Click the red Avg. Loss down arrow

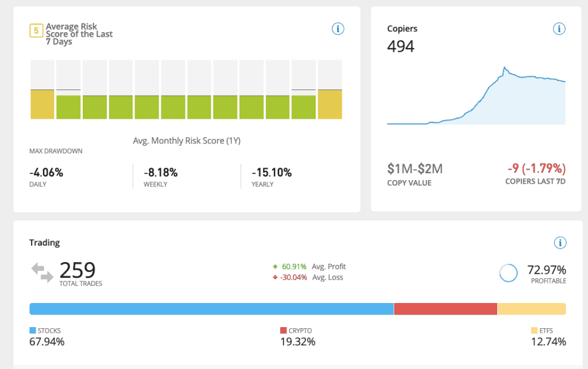click(x=276, y=278)
